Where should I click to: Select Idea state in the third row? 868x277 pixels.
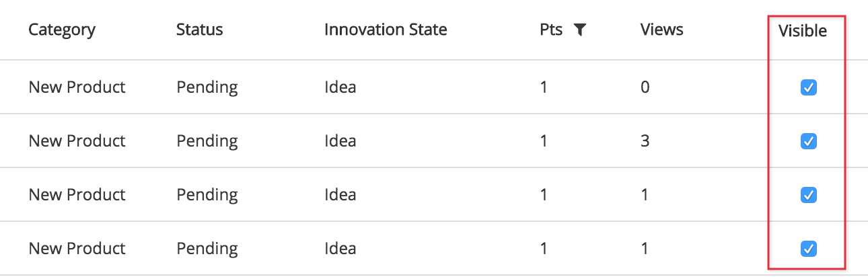point(340,195)
